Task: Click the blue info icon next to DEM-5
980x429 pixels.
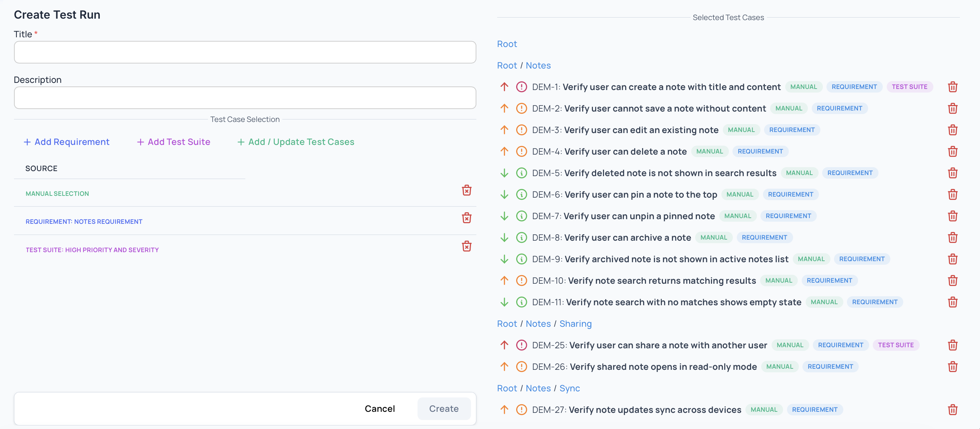Action: click(522, 173)
